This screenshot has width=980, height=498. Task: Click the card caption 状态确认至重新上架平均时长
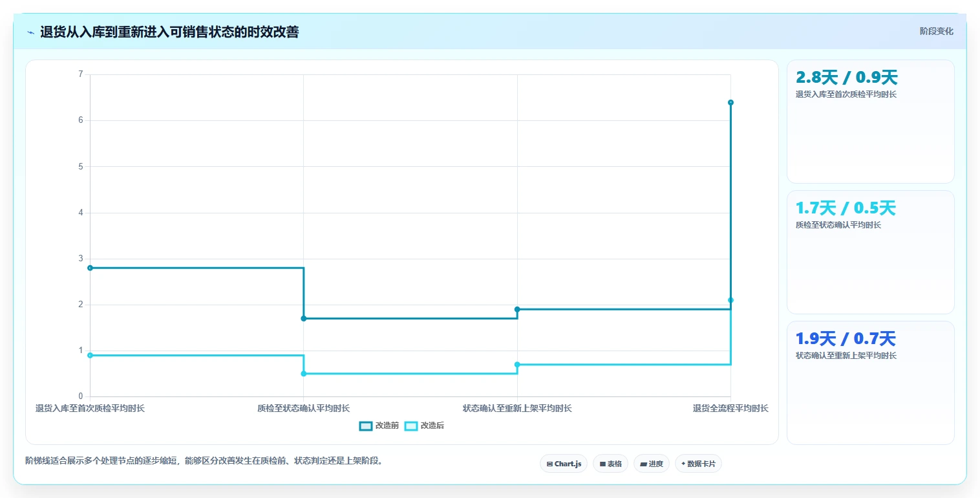846,356
